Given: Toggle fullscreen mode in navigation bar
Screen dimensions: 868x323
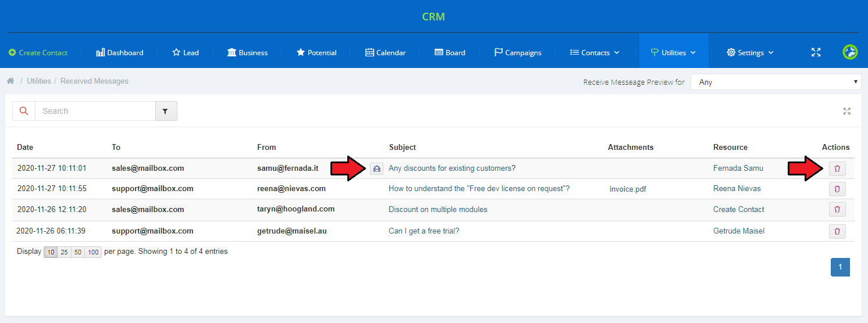Looking at the screenshot, I should 816,52.
